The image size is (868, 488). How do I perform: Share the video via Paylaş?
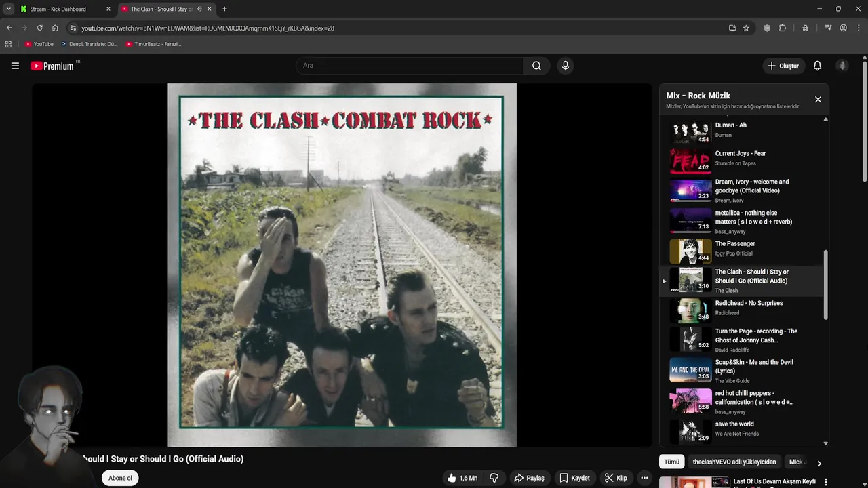529,478
